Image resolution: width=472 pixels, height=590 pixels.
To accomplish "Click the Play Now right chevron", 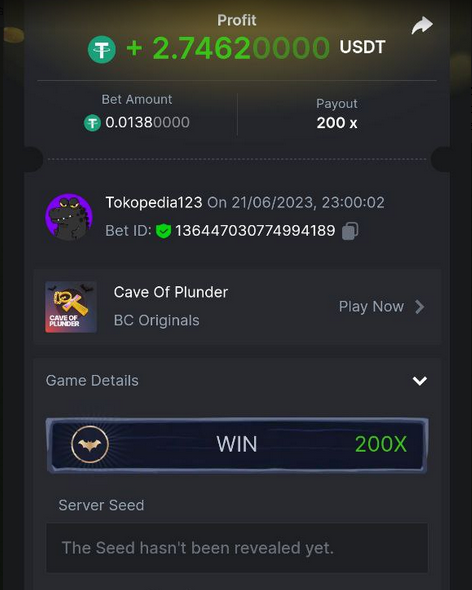I will point(419,307).
